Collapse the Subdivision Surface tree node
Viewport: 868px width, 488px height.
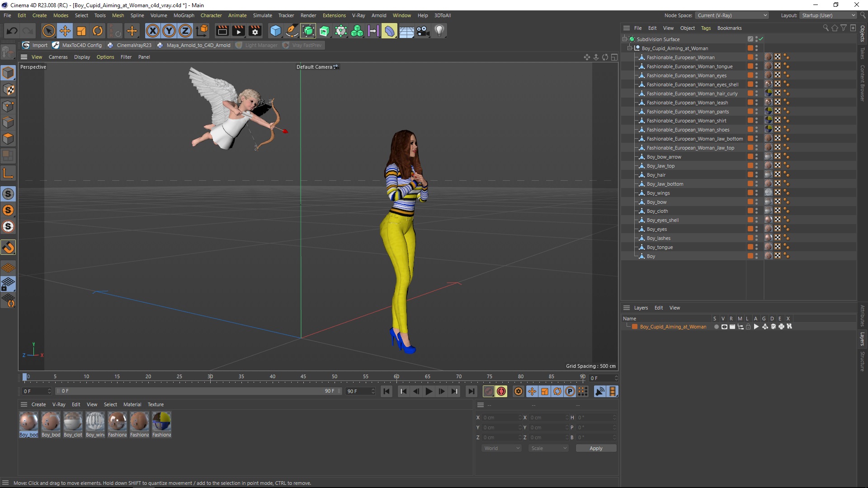pos(624,39)
